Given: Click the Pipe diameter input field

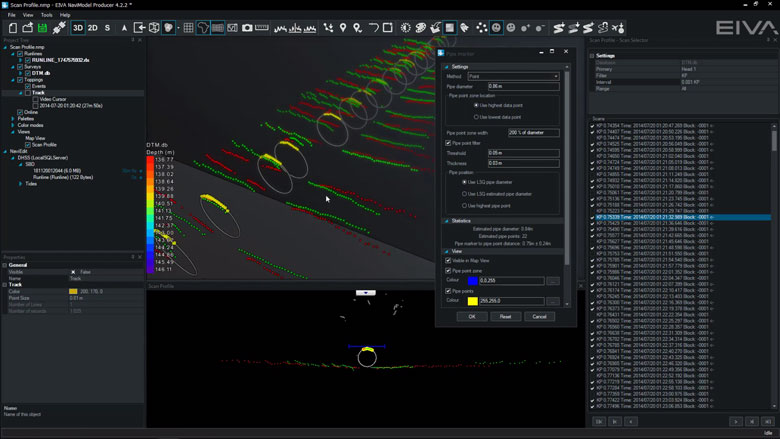Looking at the screenshot, I should click(x=522, y=86).
